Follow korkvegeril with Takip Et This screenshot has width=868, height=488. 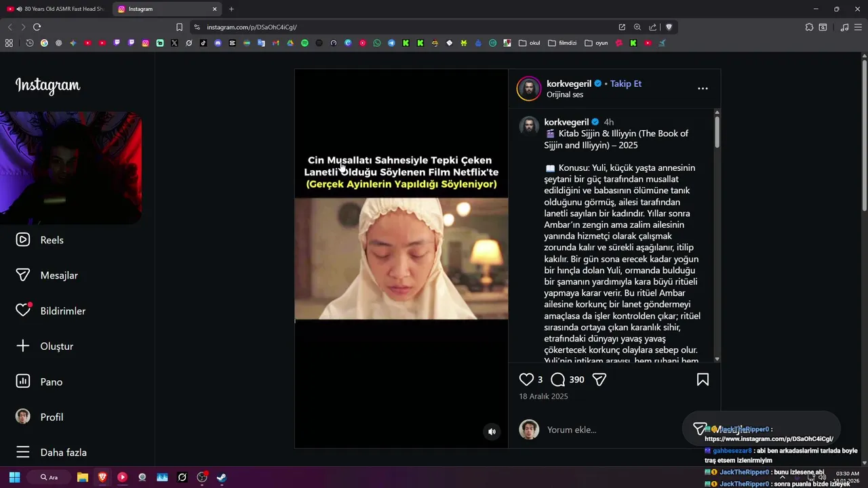[625, 83]
